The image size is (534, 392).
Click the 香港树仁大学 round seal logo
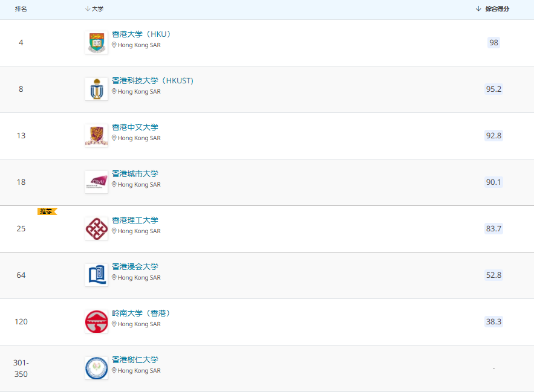(x=96, y=368)
